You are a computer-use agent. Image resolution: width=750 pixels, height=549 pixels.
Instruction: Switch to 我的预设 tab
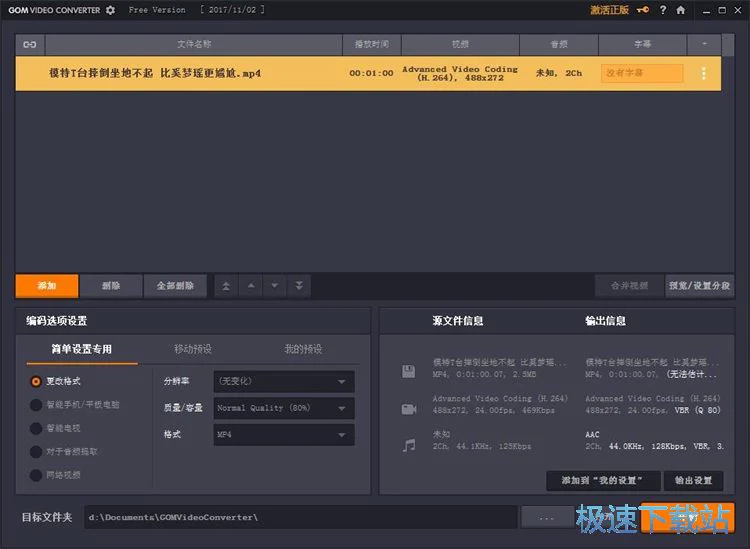pyautogui.click(x=303, y=349)
